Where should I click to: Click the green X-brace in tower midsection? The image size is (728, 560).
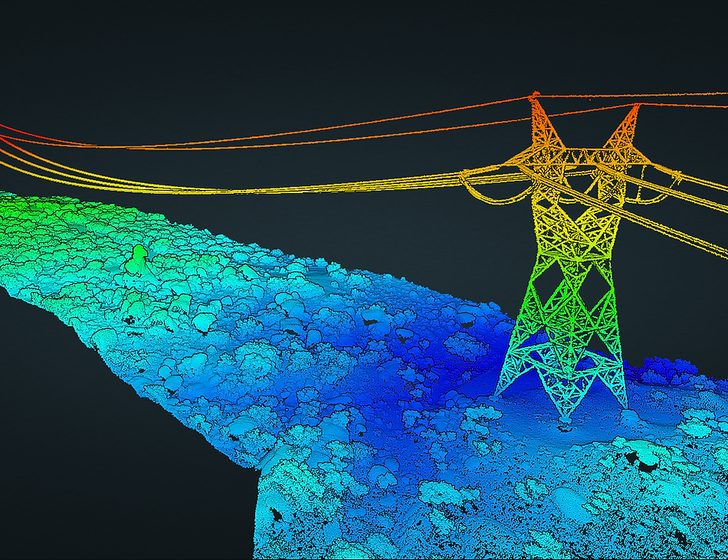click(x=569, y=306)
